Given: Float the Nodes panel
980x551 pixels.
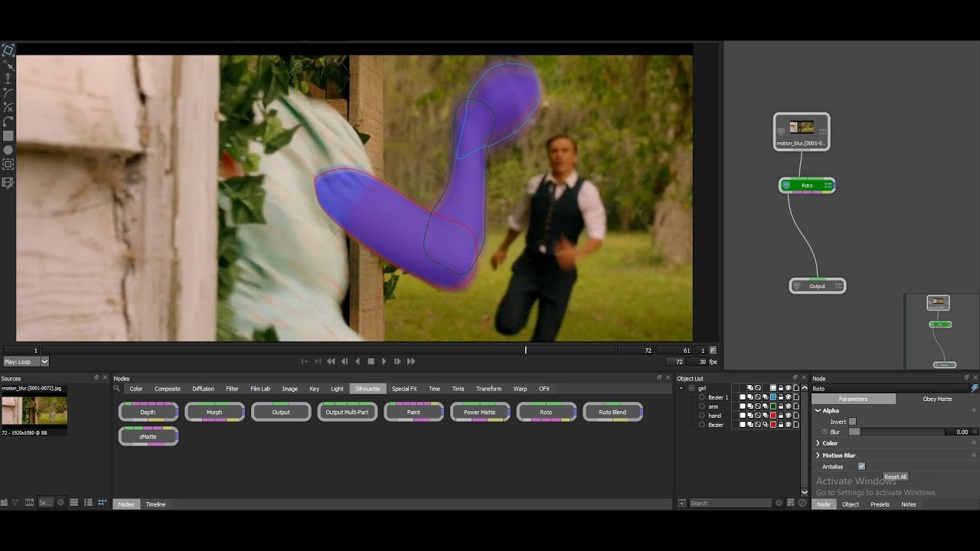Looking at the screenshot, I should tap(659, 378).
